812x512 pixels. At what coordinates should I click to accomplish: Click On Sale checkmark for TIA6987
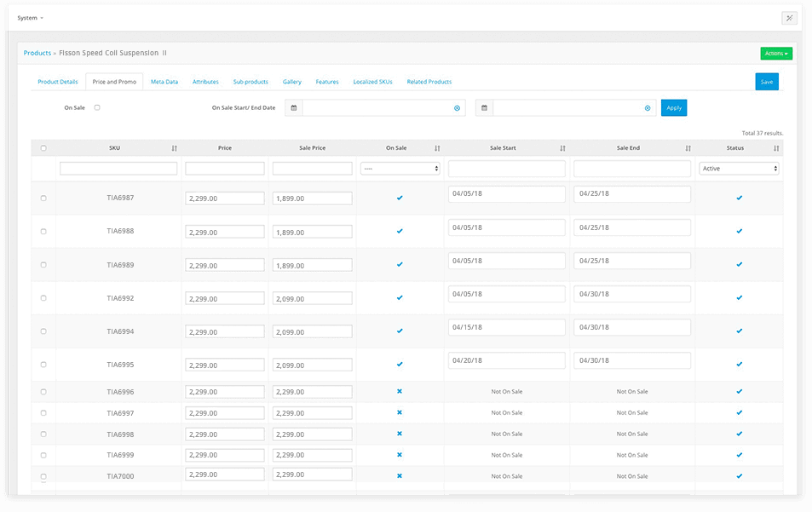[400, 198]
